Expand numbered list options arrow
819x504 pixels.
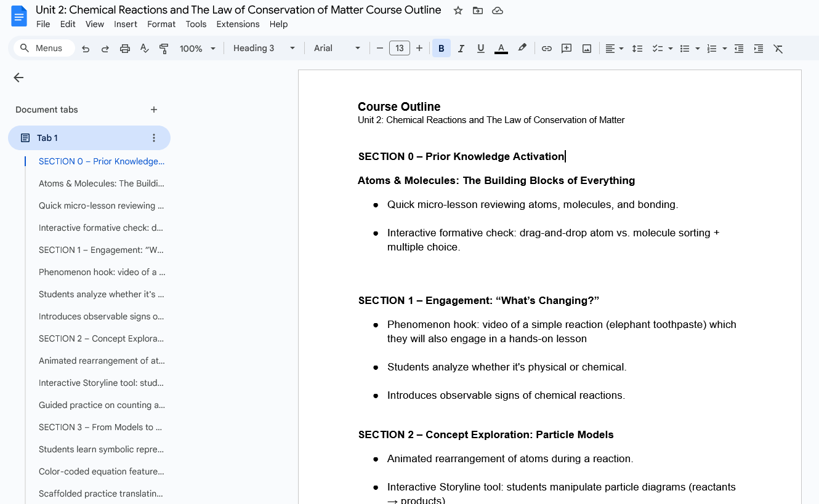pyautogui.click(x=724, y=49)
